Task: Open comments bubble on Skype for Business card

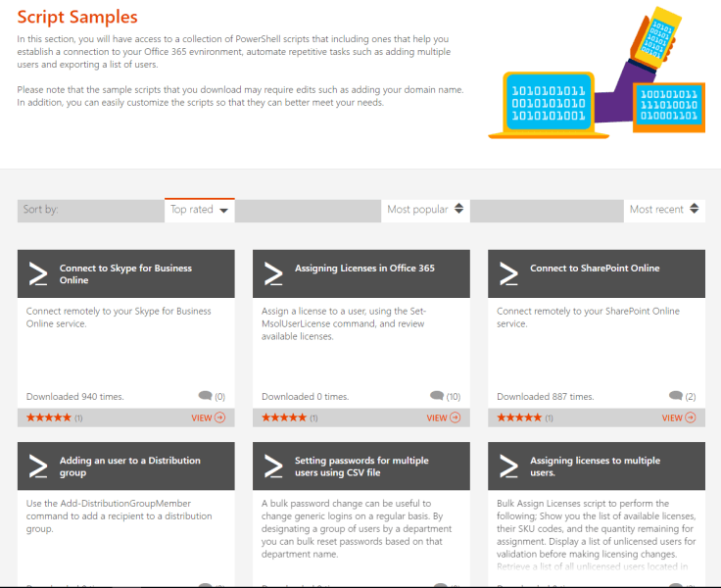Action: (205, 396)
